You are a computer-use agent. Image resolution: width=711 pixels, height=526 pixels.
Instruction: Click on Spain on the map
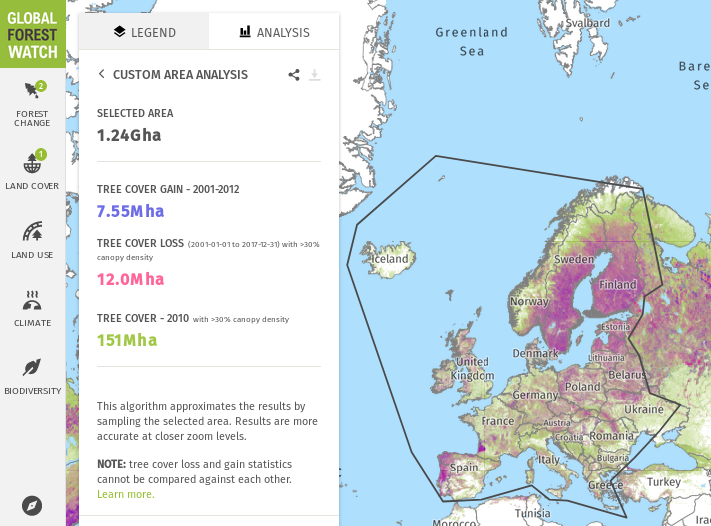click(465, 468)
